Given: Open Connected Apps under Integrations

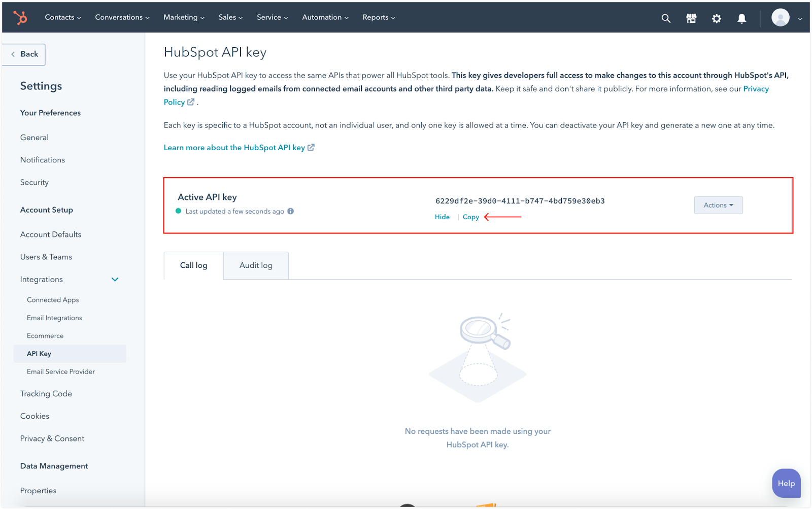Looking at the screenshot, I should click(x=53, y=300).
